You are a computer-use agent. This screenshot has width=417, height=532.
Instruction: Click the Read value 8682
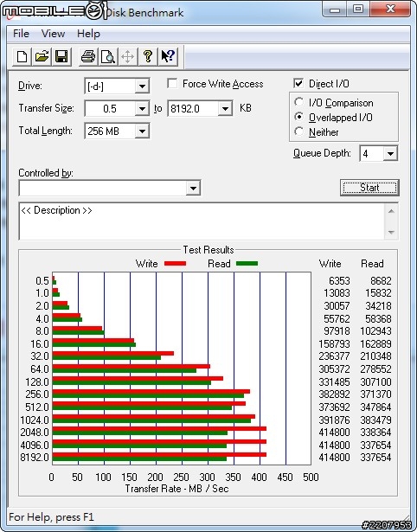tap(381, 281)
